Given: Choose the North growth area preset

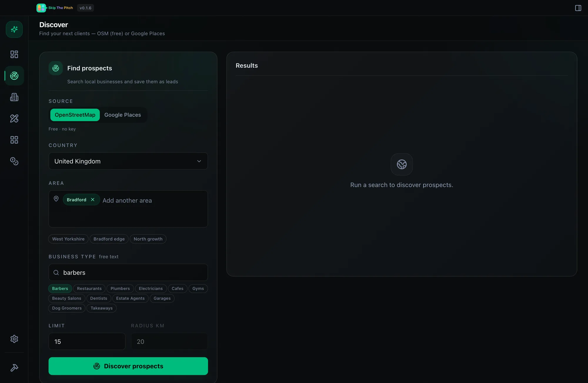Looking at the screenshot, I should (x=148, y=239).
